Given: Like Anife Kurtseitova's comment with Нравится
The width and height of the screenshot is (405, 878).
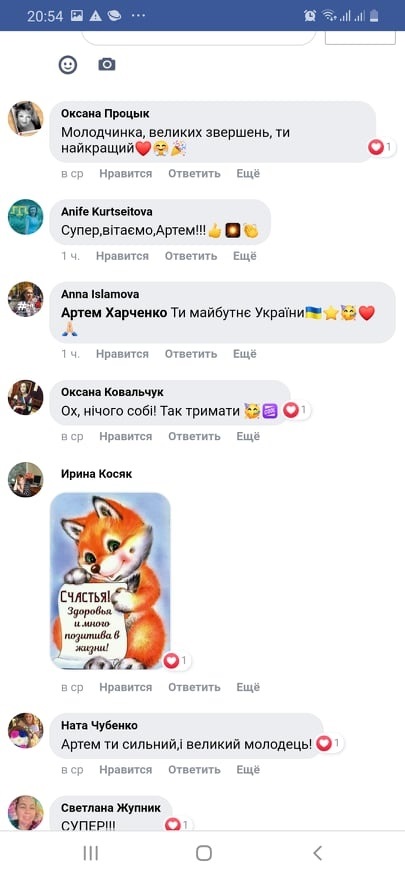Looking at the screenshot, I should click(x=122, y=256).
